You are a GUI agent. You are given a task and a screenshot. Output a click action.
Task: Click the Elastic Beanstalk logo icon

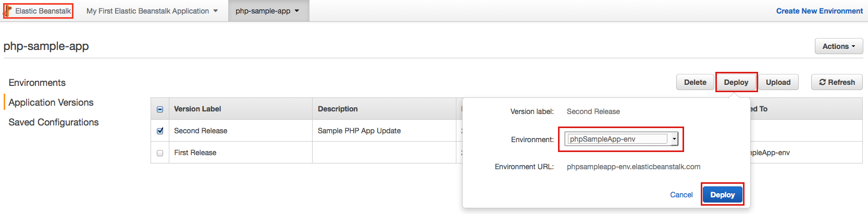(8, 11)
